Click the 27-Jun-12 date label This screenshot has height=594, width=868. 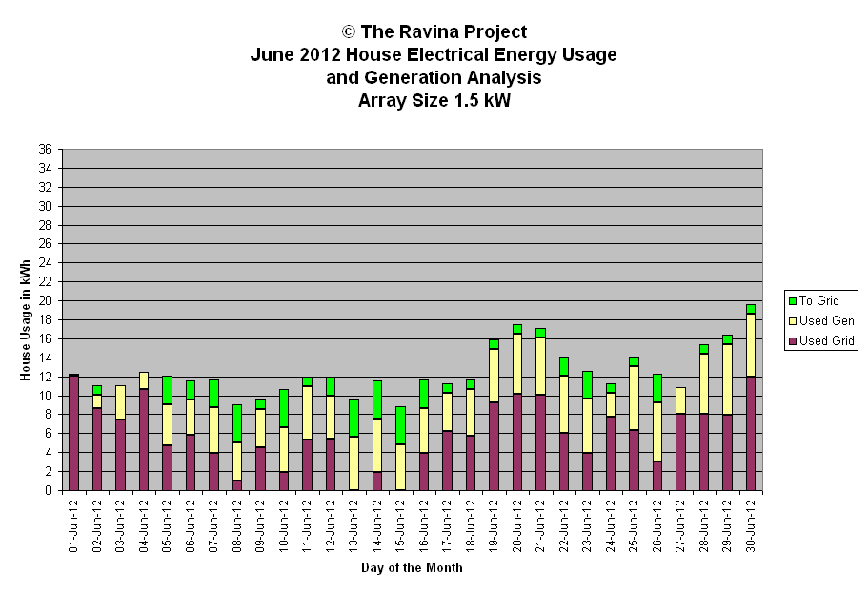(x=680, y=526)
